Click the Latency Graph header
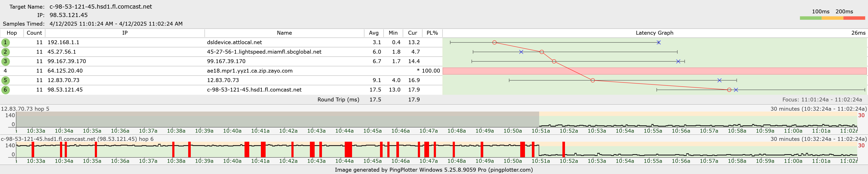This screenshot has width=868, height=174. click(654, 33)
